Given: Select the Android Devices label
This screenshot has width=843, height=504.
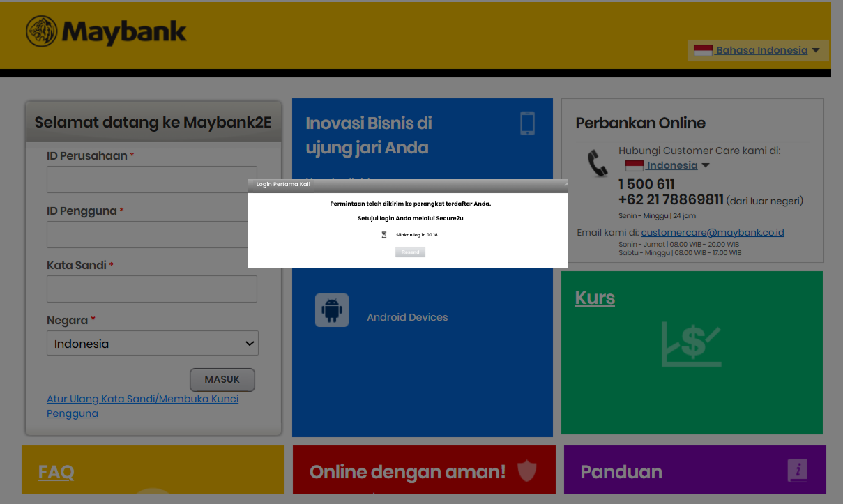Looking at the screenshot, I should pyautogui.click(x=407, y=317).
